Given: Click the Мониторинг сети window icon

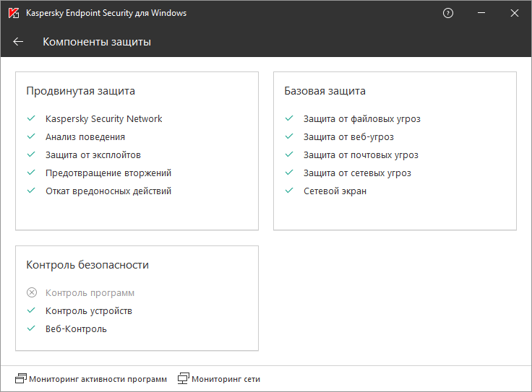Looking at the screenshot, I should (x=184, y=378).
